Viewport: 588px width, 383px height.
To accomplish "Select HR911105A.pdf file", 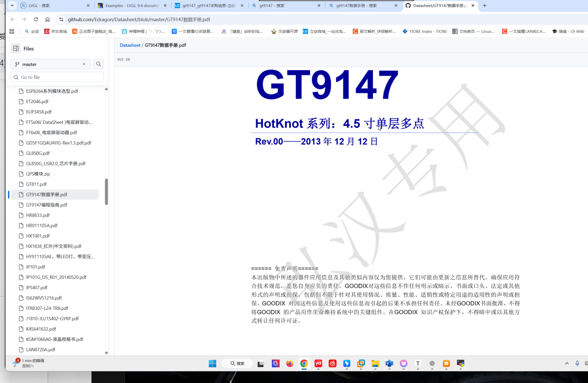I will (x=42, y=226).
